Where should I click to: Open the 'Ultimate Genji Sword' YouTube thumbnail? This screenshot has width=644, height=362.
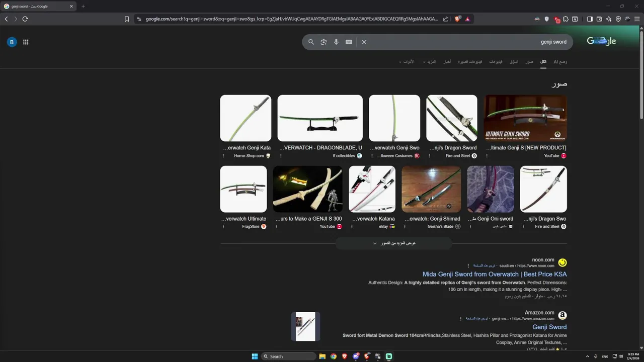[525, 118]
